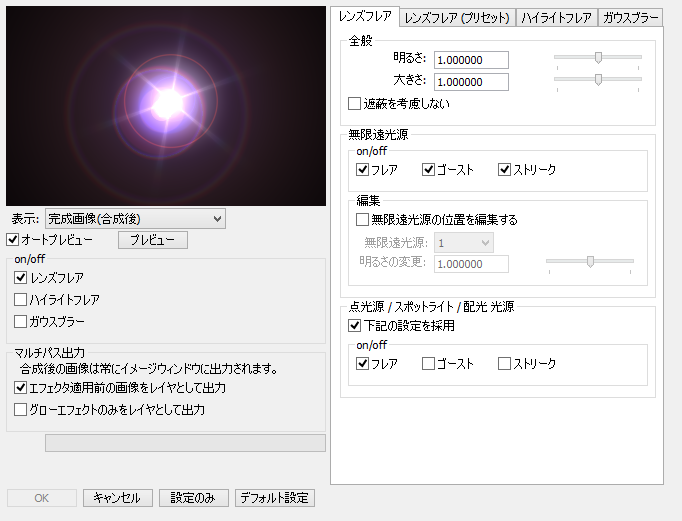
Task: Click the デフォルト設定 button
Action: 275,498
